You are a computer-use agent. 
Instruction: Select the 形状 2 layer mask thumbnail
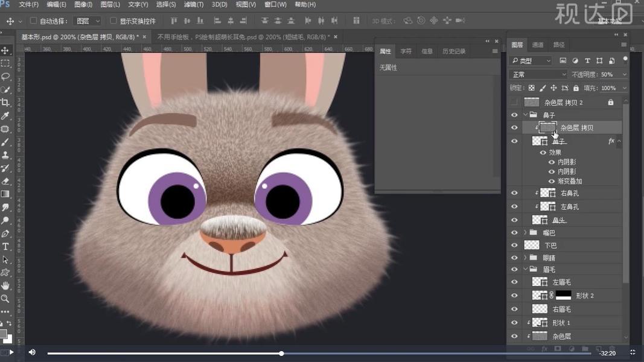[x=563, y=295]
